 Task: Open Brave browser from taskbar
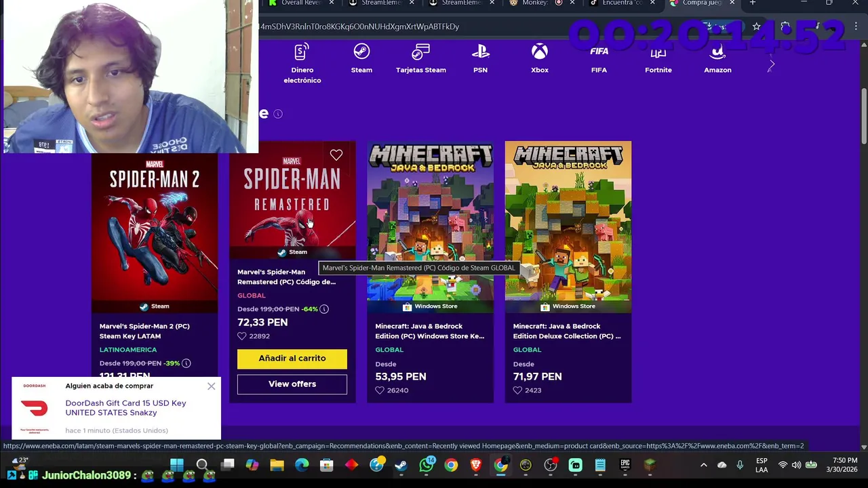(x=476, y=465)
